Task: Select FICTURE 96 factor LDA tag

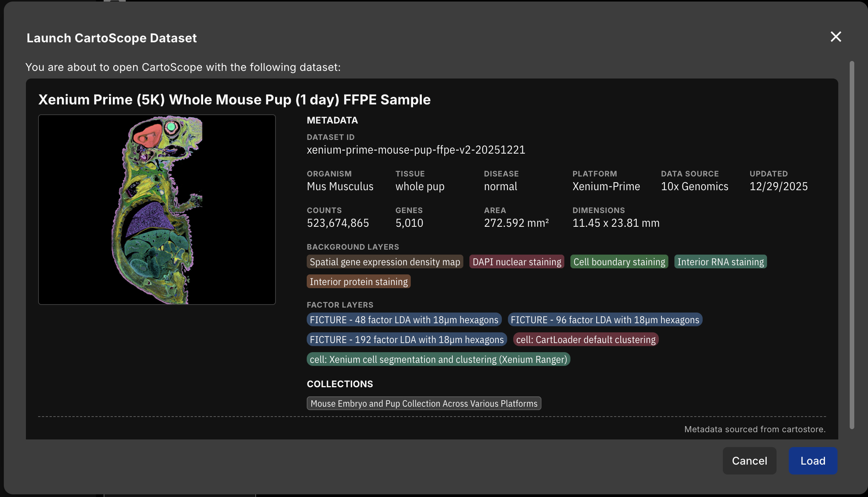Action: coord(605,320)
